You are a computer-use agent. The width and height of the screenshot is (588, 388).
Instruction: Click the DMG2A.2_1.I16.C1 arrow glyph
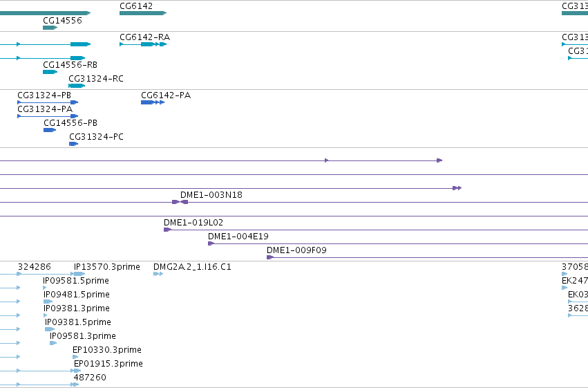click(x=158, y=274)
